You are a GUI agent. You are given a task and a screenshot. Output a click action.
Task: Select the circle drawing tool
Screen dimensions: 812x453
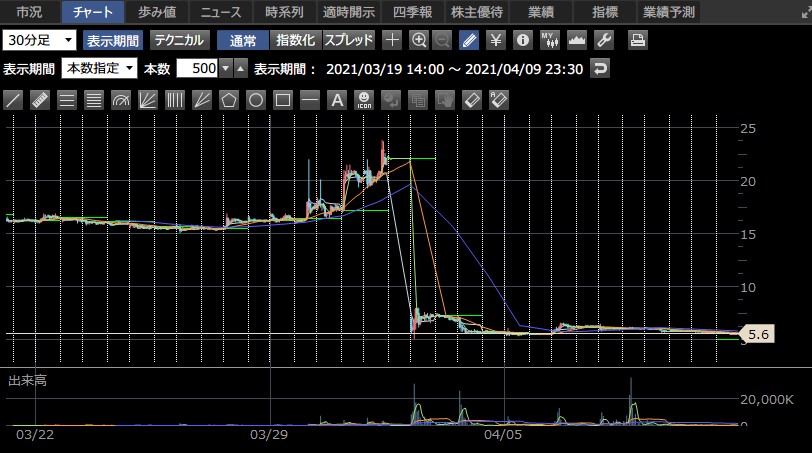(256, 100)
